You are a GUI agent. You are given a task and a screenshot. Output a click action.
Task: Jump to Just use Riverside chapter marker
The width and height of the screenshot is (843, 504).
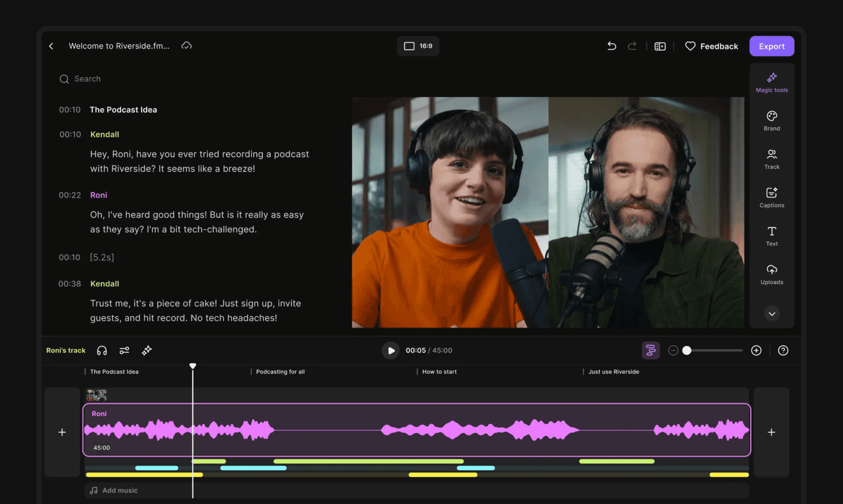(613, 372)
